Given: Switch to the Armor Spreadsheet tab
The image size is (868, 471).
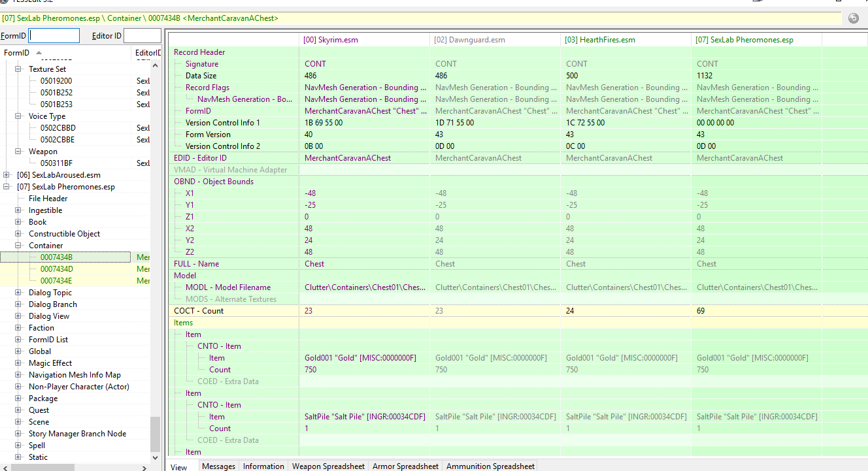Looking at the screenshot, I should tap(405, 466).
